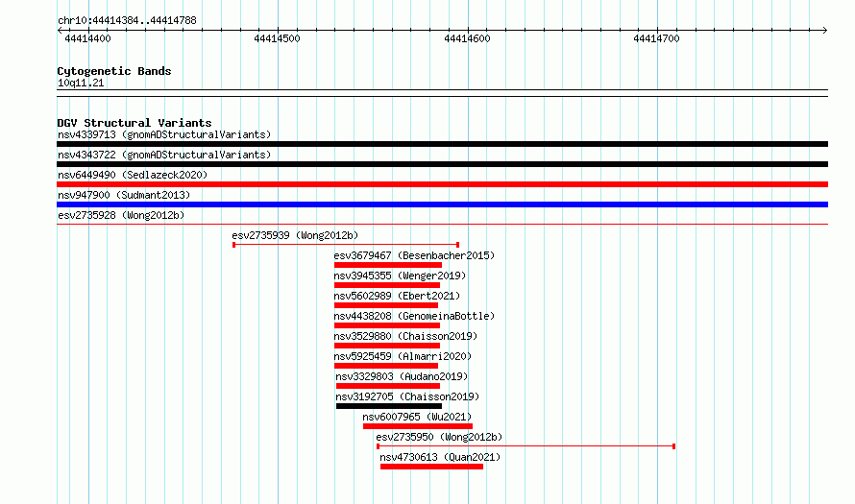Open the first Chaisson2019 entry nsv3529880
Viewport: 855px width, 504px height.
(405, 336)
